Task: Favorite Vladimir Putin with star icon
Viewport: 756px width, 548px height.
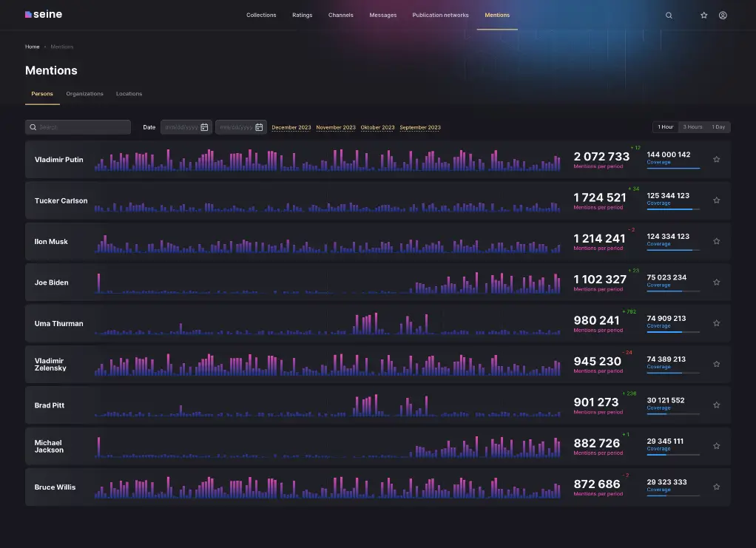Action: [x=717, y=160]
